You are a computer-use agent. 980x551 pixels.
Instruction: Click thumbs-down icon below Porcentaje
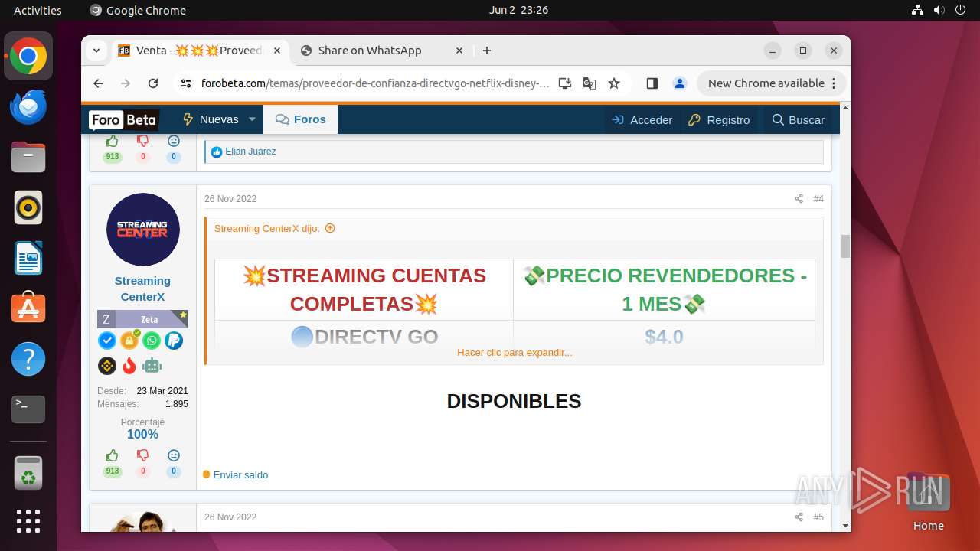point(142,455)
